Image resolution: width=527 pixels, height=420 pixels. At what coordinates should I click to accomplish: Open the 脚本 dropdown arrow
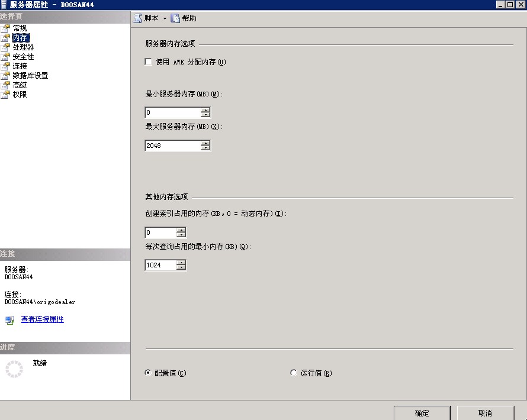point(165,18)
